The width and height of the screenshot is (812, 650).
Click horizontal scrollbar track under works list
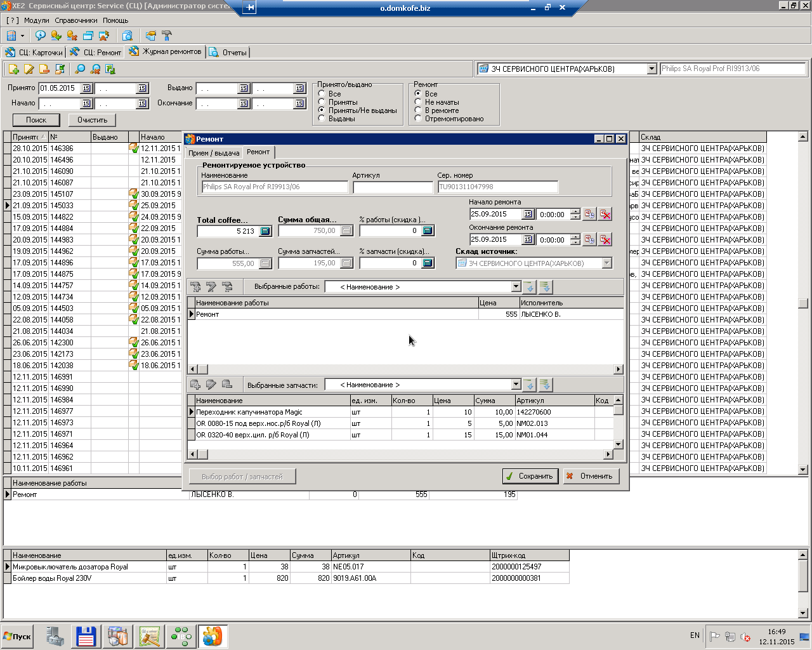pyautogui.click(x=406, y=369)
